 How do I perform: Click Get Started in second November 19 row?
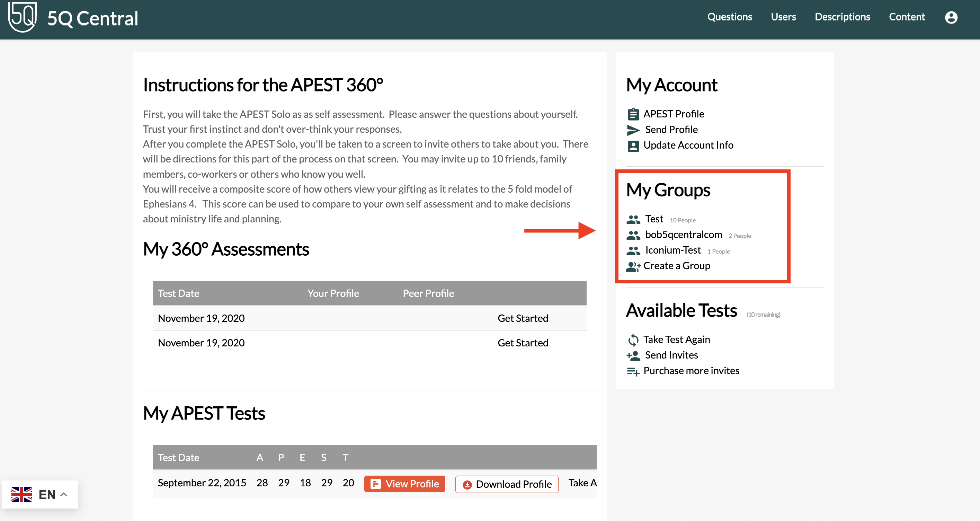coord(523,343)
